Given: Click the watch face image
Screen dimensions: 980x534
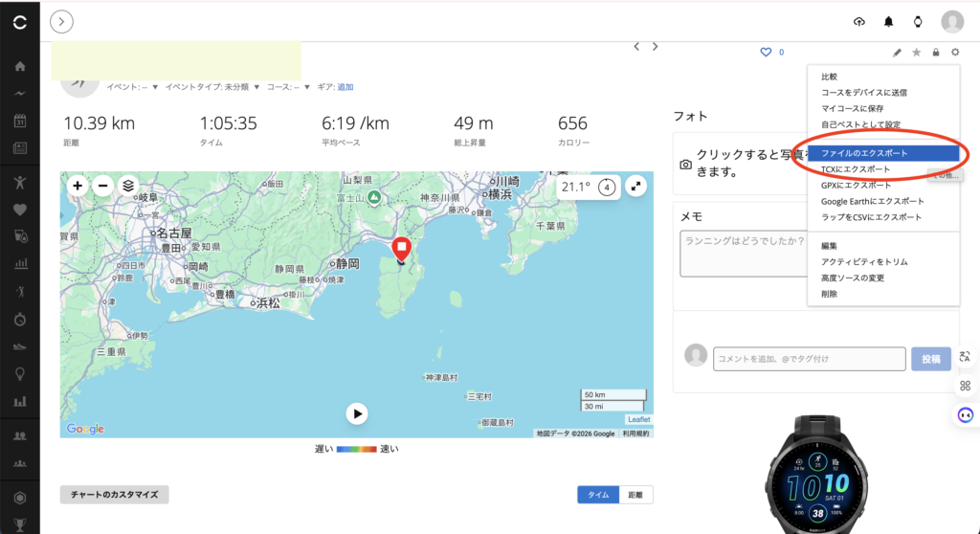Looking at the screenshot, I should [817, 476].
